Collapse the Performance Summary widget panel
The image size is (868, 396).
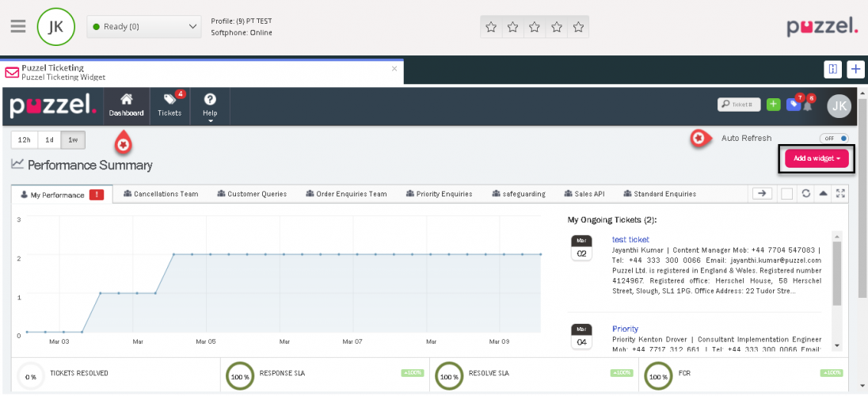coord(823,193)
